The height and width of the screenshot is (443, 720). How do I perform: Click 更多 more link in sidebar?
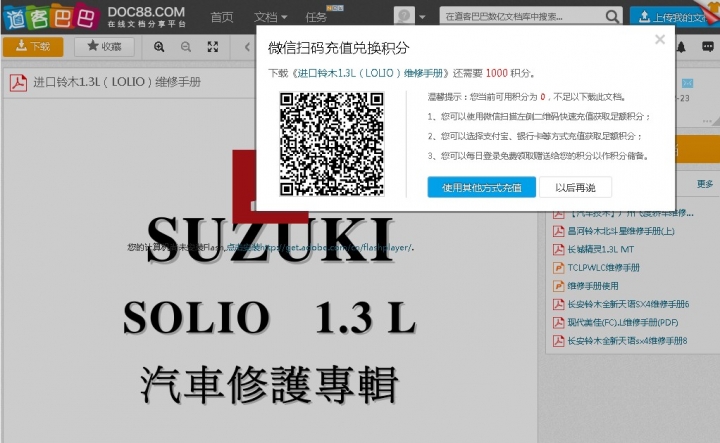point(704,184)
